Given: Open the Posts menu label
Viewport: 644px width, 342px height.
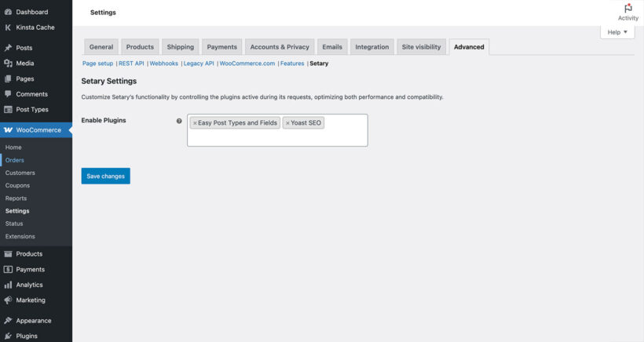Looking at the screenshot, I should [24, 48].
